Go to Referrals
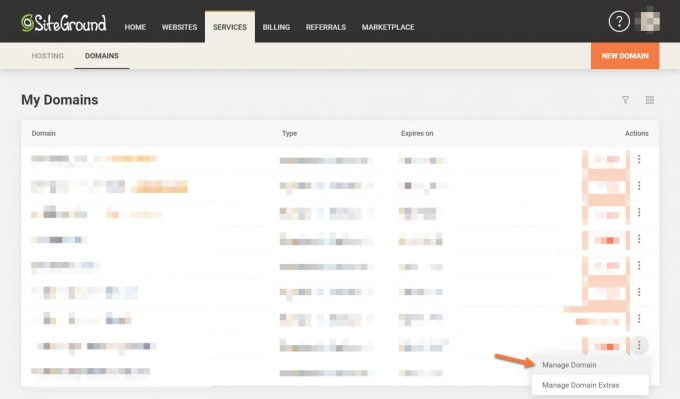This screenshot has width=680, height=399. click(326, 27)
